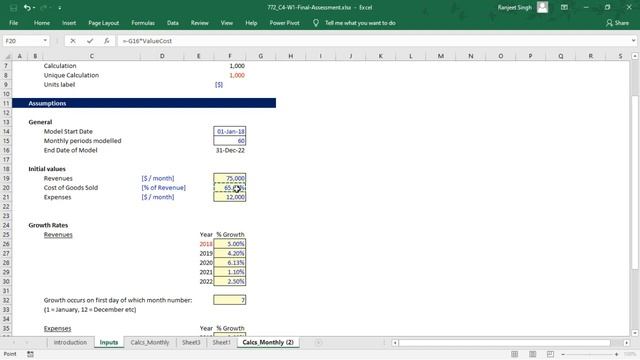
Task: Click horizontal scrollbar right arrow
Action: (627, 342)
